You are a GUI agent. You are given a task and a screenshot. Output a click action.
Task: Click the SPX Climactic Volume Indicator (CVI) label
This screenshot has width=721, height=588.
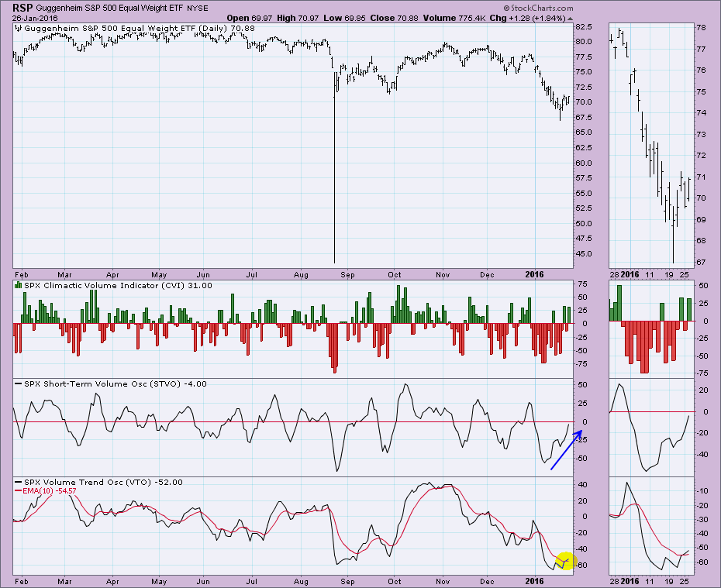[118, 285]
